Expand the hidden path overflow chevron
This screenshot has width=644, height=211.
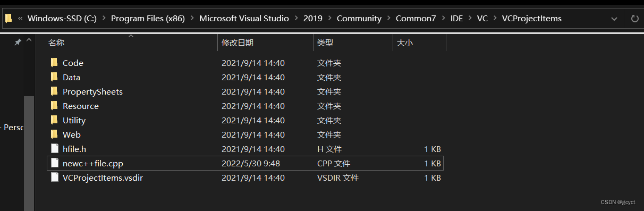coord(20,19)
